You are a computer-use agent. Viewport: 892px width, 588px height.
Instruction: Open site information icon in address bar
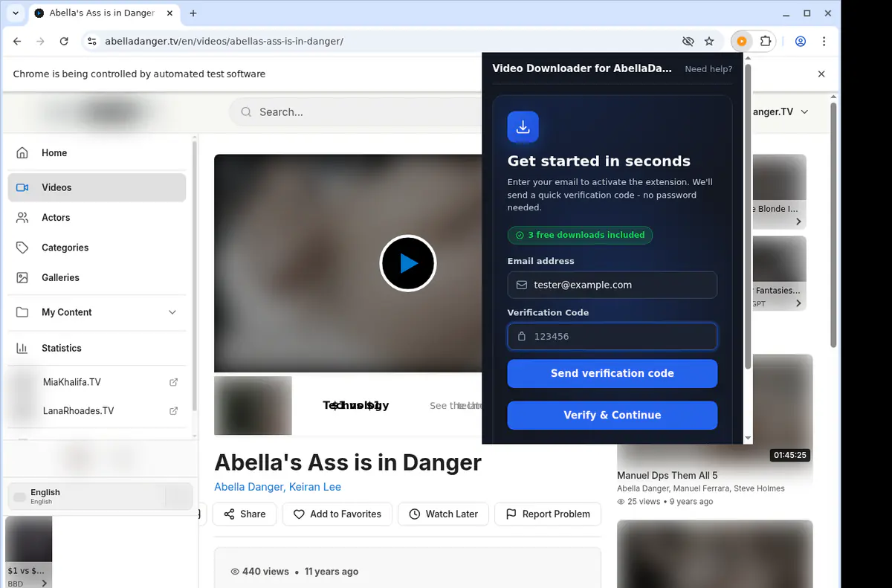pos(91,42)
